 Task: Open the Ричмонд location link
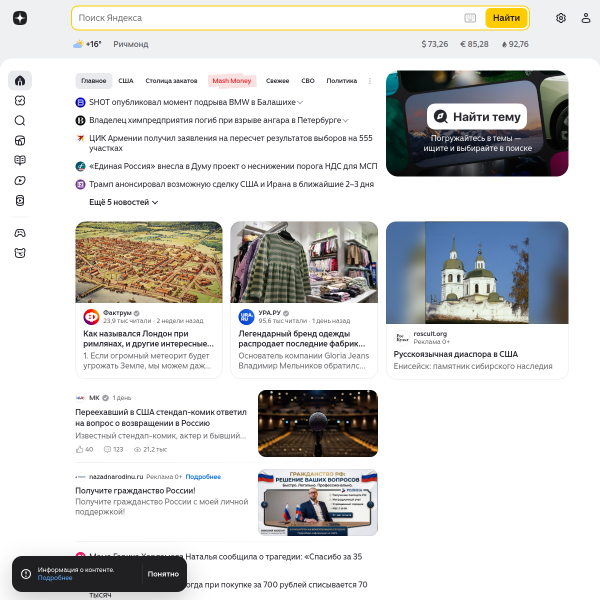130,44
